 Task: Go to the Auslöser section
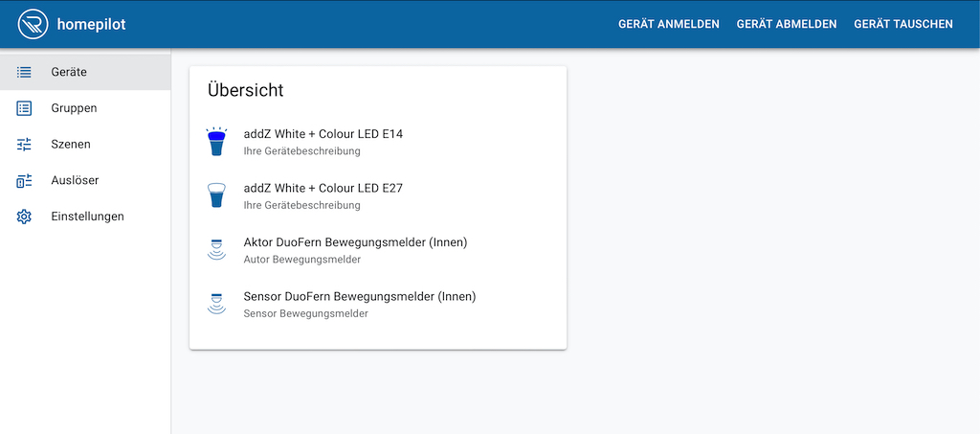85,181
